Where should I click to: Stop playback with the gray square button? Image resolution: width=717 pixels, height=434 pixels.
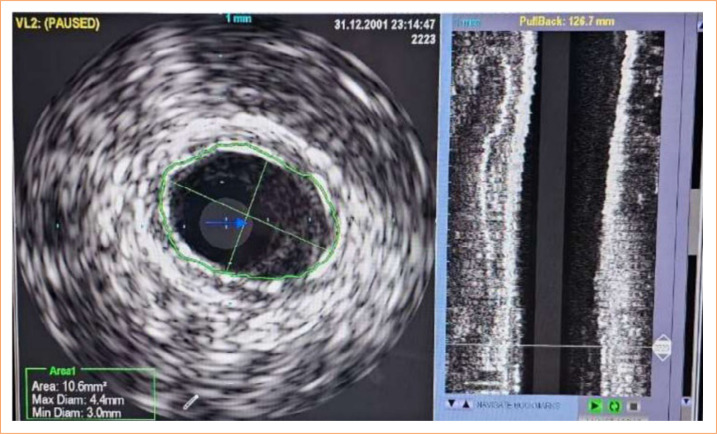(633, 406)
